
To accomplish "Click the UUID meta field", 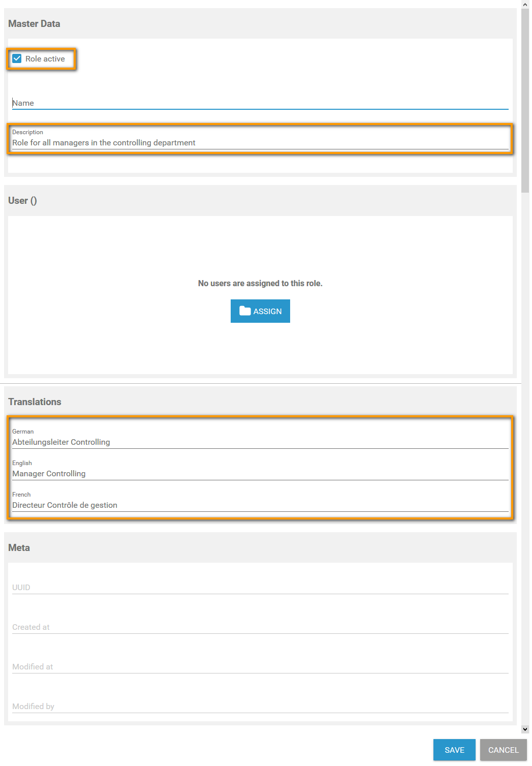I will [x=260, y=587].
